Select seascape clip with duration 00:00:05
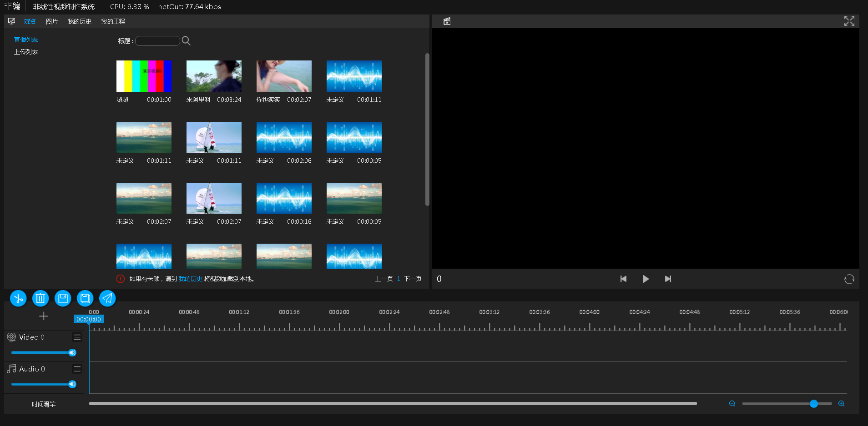Image resolution: width=868 pixels, height=426 pixels. pos(354,198)
